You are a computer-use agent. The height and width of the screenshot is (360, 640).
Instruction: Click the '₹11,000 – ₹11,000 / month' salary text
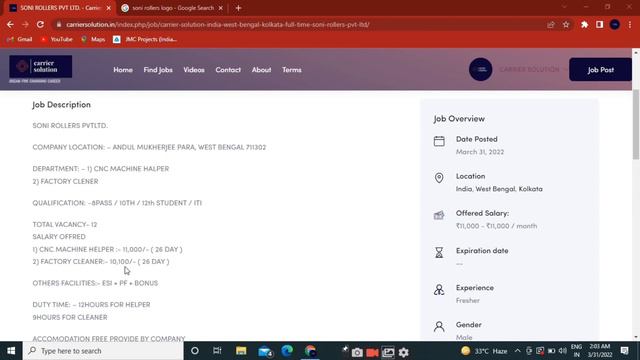pos(496,226)
